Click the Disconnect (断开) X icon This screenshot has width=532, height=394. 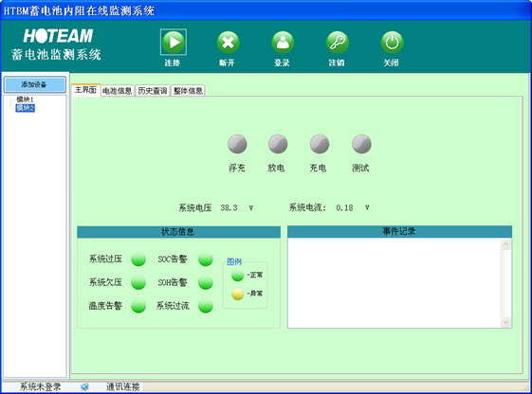coord(228,42)
